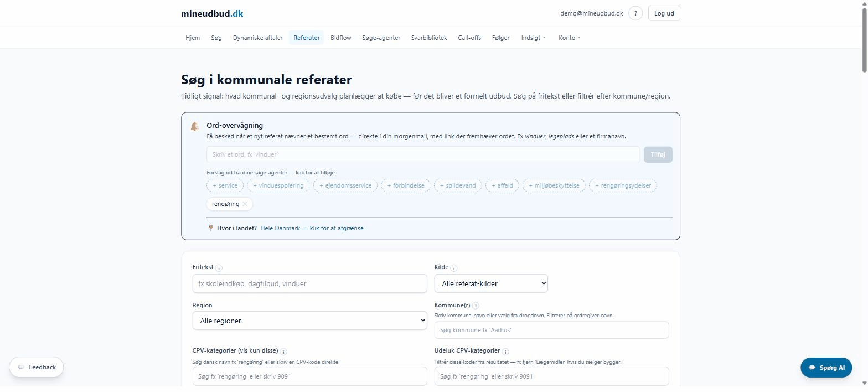The height and width of the screenshot is (392, 868).
Task: Open the Alle regioner dropdown
Action: click(x=309, y=321)
